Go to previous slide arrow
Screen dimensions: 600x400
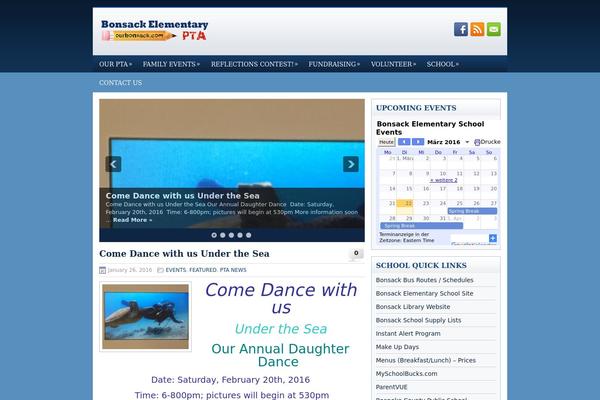click(113, 164)
